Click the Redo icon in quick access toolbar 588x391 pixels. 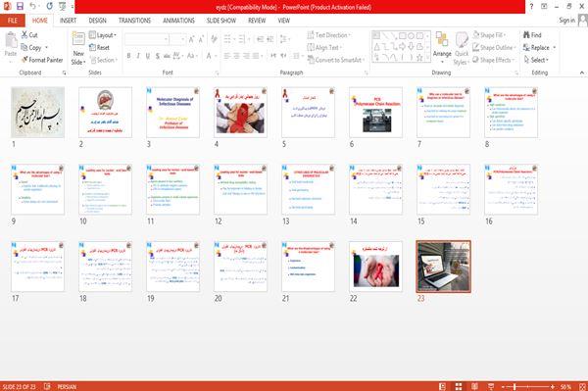[50, 6]
